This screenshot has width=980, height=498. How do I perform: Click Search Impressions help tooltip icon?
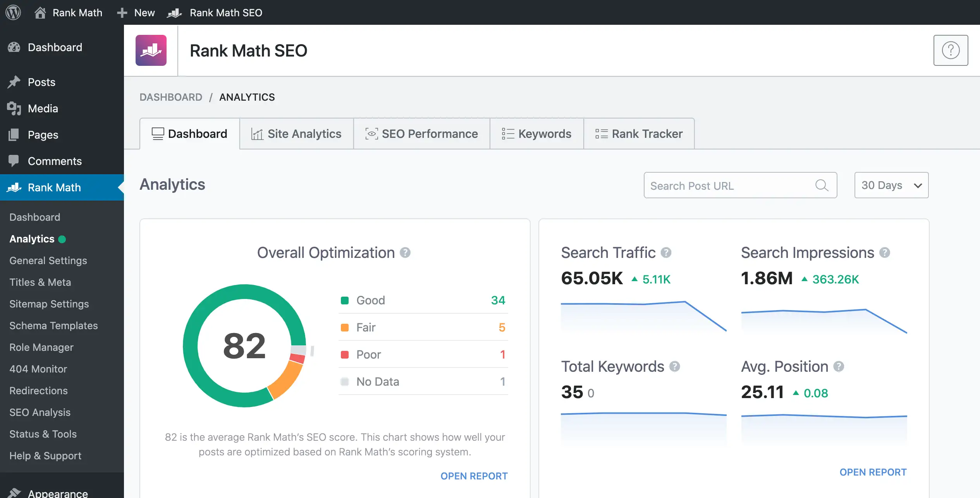click(885, 252)
